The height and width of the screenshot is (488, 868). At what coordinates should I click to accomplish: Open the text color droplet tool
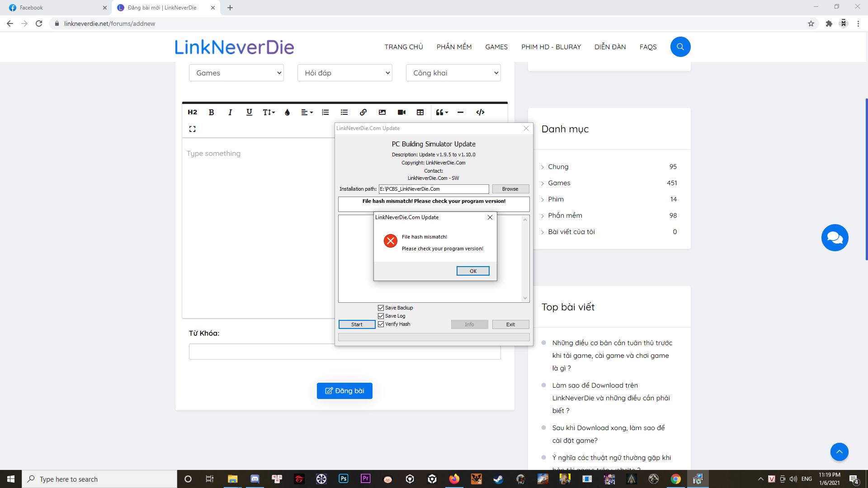click(x=287, y=112)
